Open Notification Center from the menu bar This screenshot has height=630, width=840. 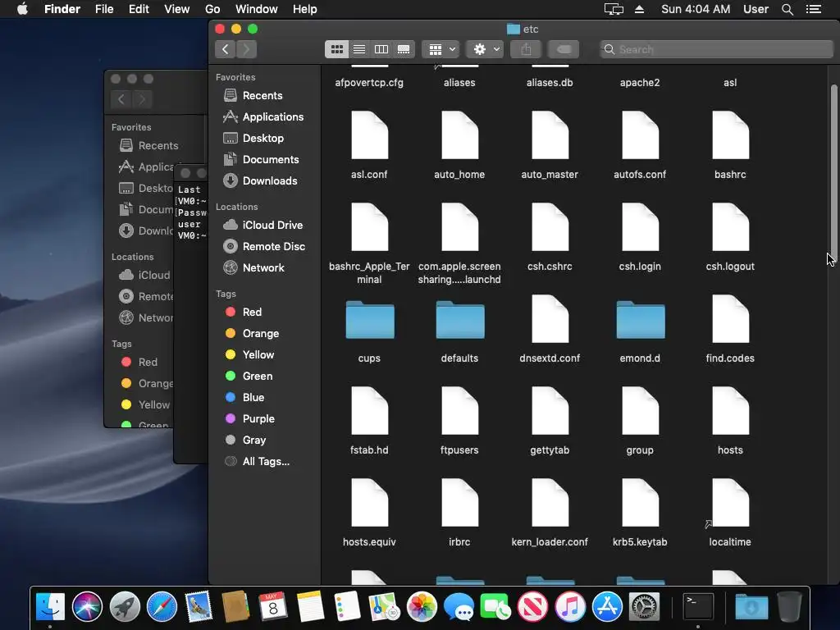(x=814, y=9)
